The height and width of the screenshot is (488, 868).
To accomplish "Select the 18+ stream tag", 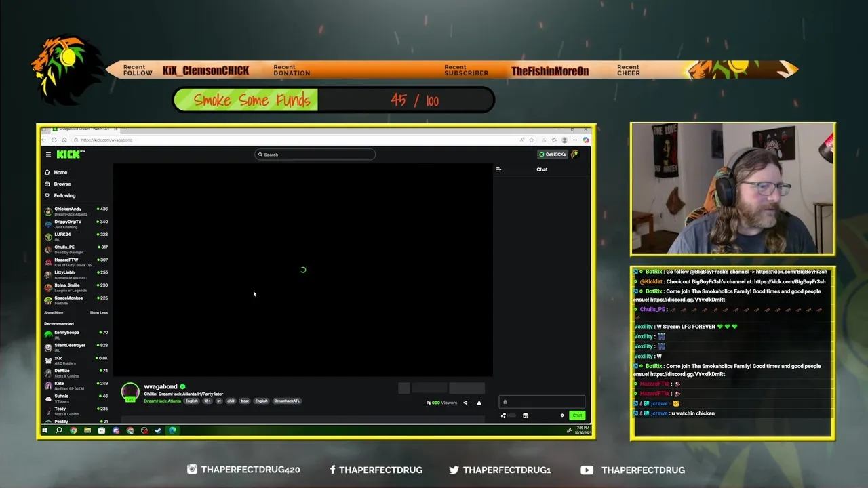I will [208, 401].
